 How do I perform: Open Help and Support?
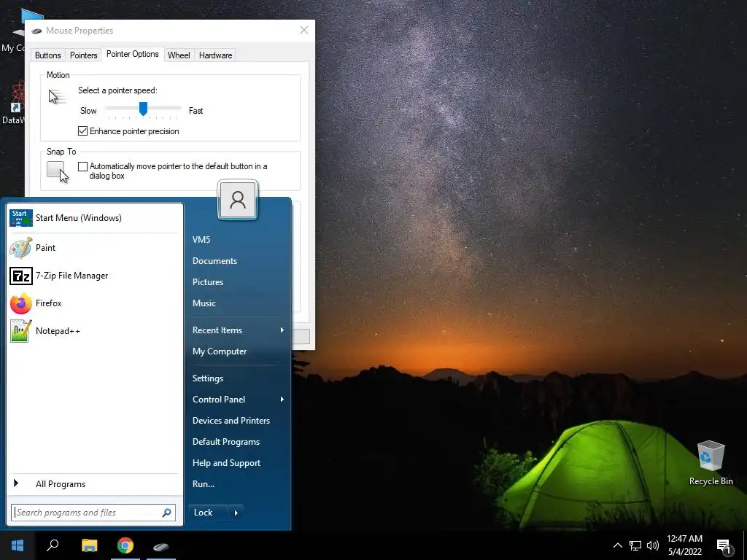pyautogui.click(x=226, y=463)
